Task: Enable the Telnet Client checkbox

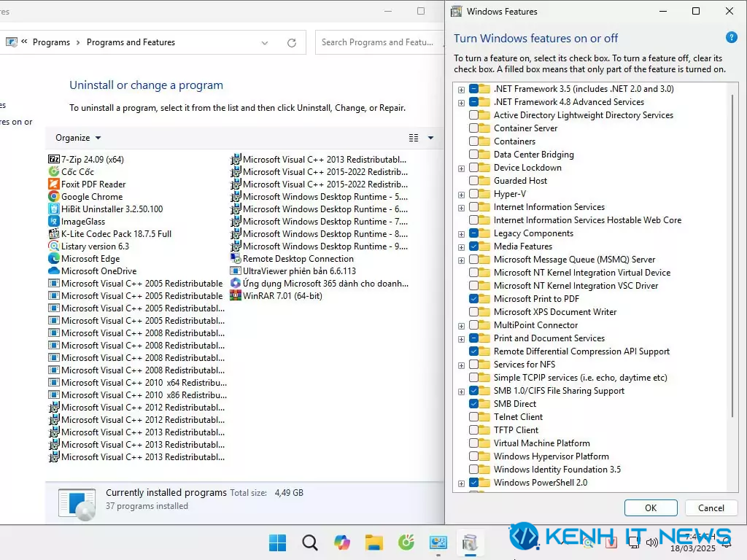Action: (x=473, y=416)
